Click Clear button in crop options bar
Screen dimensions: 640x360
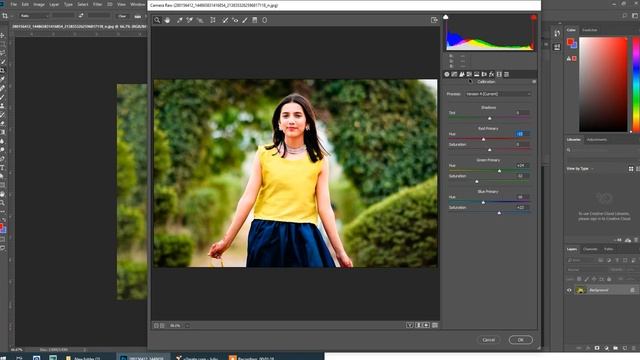coord(122,16)
